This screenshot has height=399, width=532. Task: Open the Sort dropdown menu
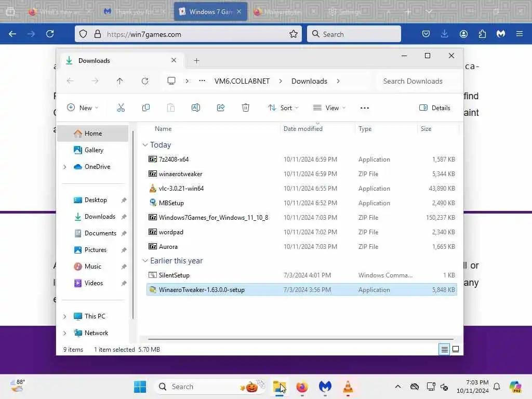click(x=283, y=108)
